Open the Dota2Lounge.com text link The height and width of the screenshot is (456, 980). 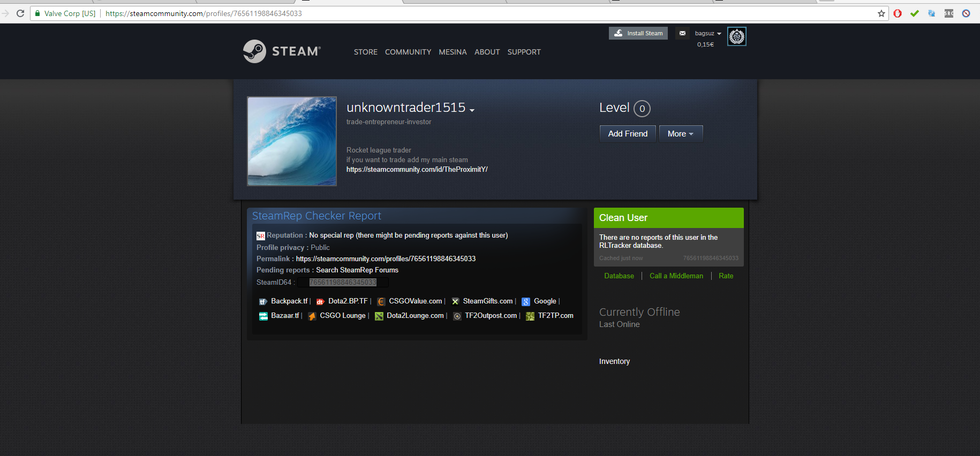pos(416,316)
